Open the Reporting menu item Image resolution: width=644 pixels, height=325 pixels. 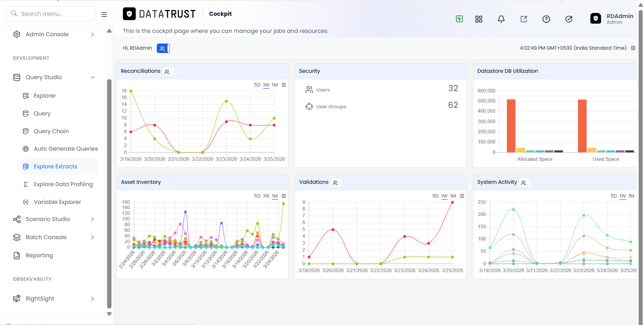click(39, 255)
